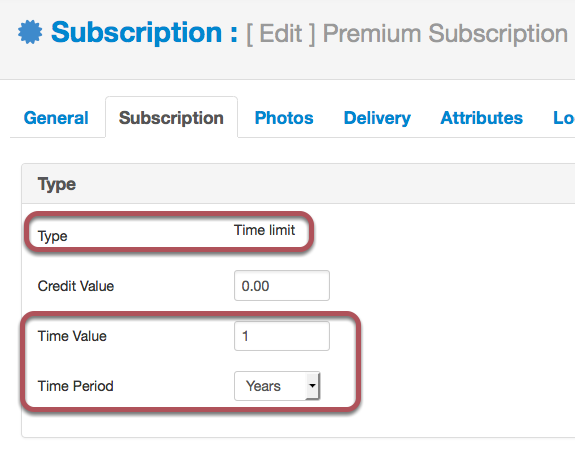Switch to the Photos tab
This screenshot has width=575, height=464.
284,118
